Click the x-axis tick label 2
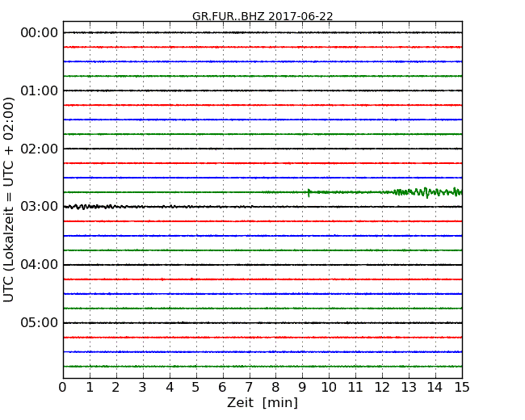This screenshot has height=420, width=525. tap(115, 388)
